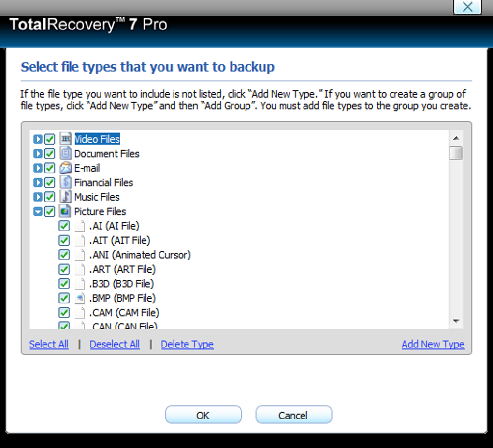This screenshot has width=493, height=448.
Task: Click the E-mail envelope icon
Action: [65, 168]
